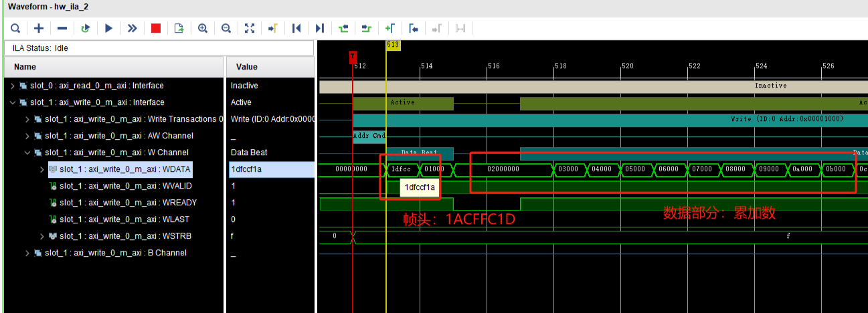This screenshot has height=313, width=868.
Task: Click the WDATA value 1dfccf1a
Action: pos(270,169)
